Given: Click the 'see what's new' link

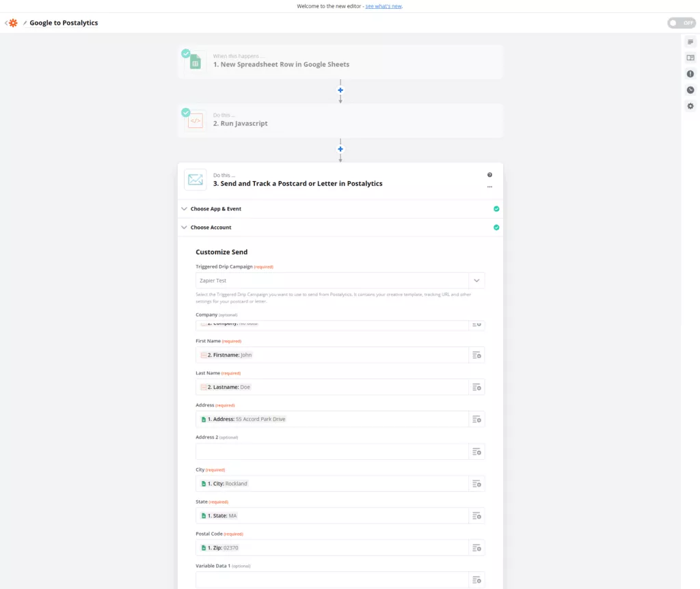Looking at the screenshot, I should click(x=383, y=6).
